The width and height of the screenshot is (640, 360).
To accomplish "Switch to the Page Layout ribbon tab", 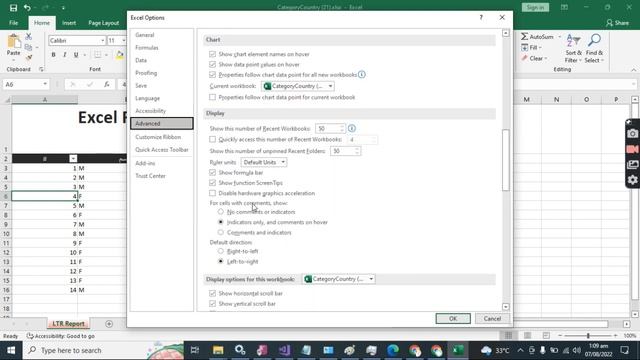I will pyautogui.click(x=104, y=23).
